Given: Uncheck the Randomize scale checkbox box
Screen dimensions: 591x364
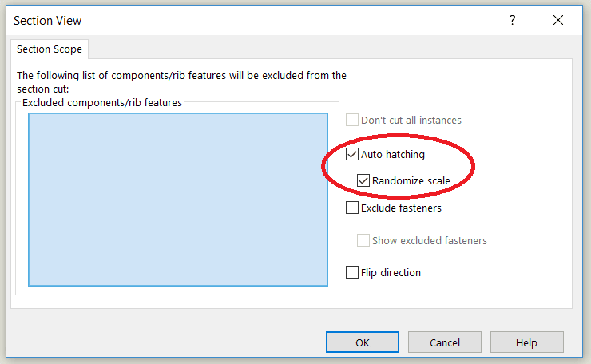Looking at the screenshot, I should pyautogui.click(x=363, y=180).
